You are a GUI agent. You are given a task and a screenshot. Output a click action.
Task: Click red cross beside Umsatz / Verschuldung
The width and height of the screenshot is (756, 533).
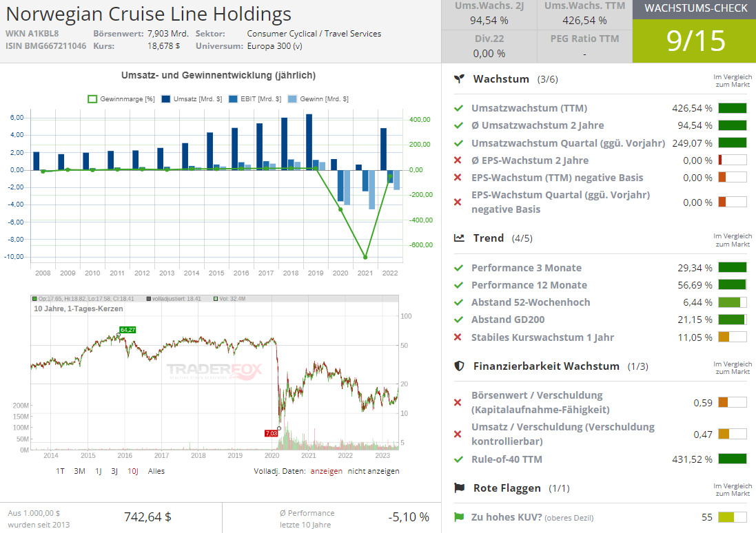coord(458,435)
